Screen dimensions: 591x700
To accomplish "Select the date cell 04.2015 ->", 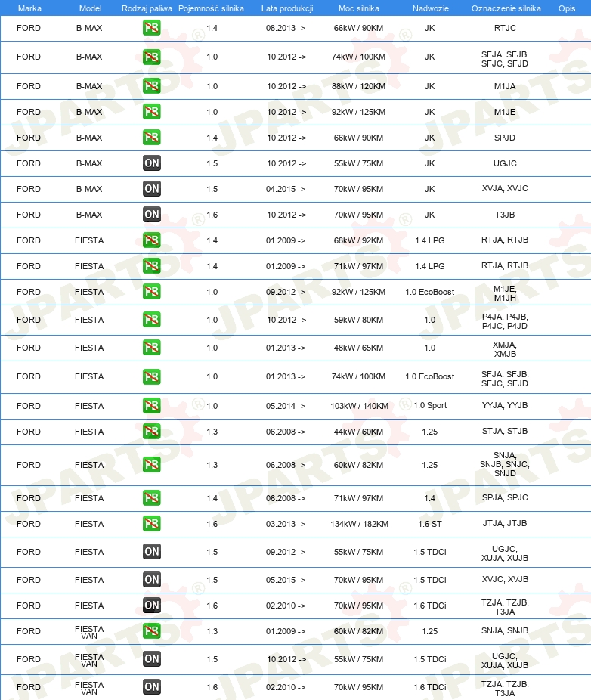I will click(x=286, y=189).
